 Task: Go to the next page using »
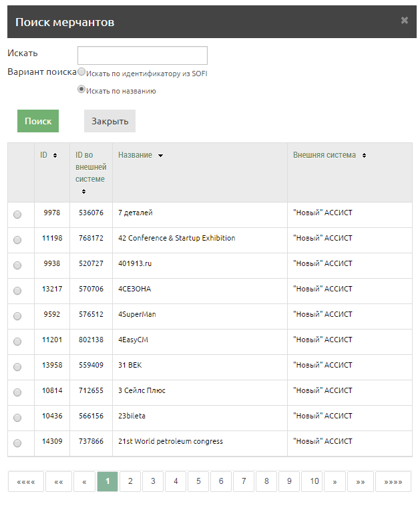point(335,481)
